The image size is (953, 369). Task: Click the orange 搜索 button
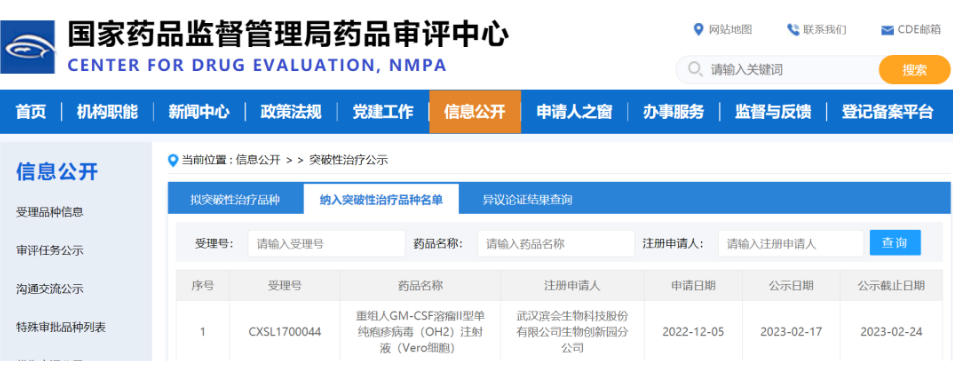tap(914, 69)
